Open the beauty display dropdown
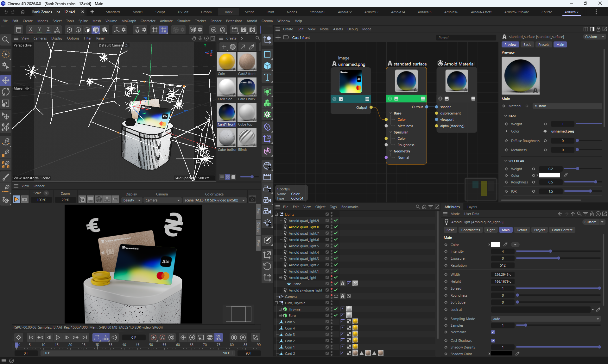608x364 pixels. point(132,200)
